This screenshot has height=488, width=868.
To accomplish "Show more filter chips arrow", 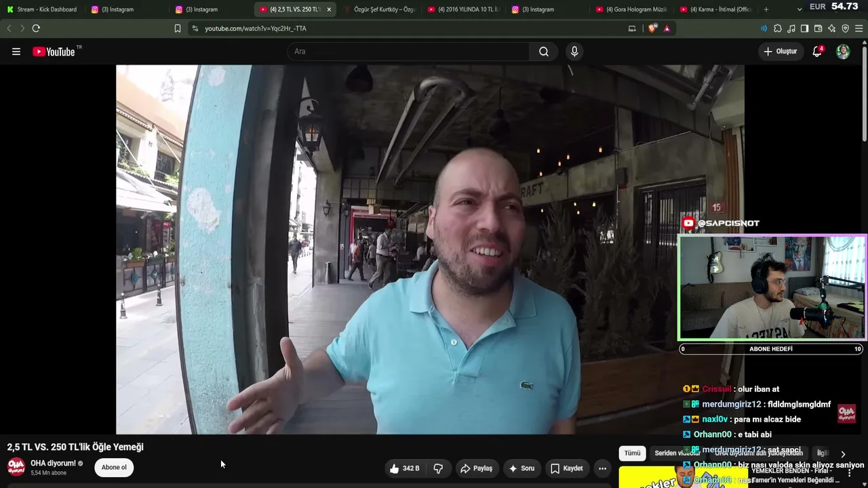I will coord(843,454).
